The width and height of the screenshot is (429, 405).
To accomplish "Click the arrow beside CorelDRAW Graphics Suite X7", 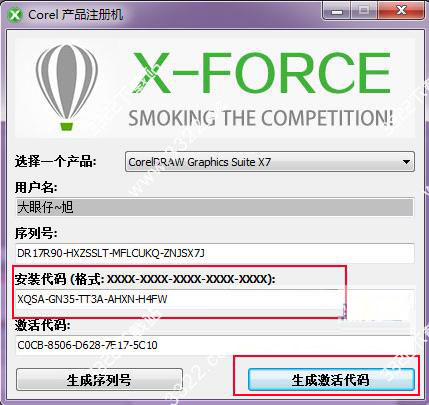I will coord(406,162).
